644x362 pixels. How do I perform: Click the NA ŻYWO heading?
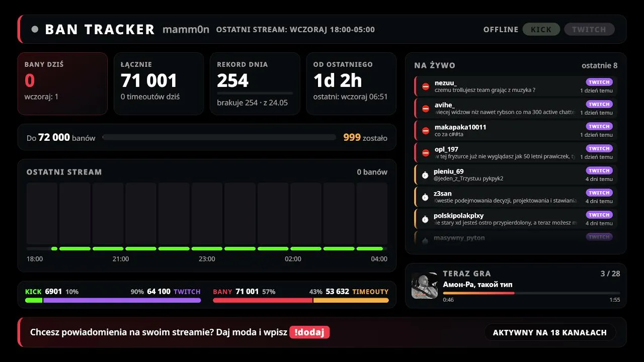[x=435, y=65]
